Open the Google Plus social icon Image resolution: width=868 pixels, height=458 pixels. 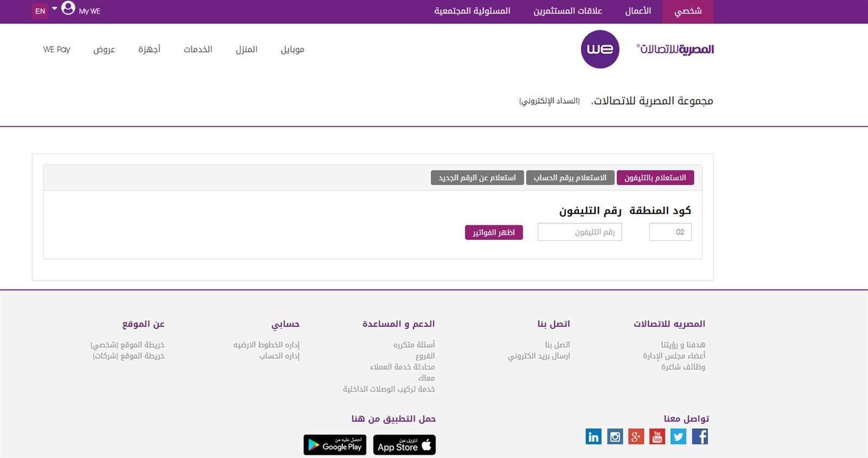(636, 436)
